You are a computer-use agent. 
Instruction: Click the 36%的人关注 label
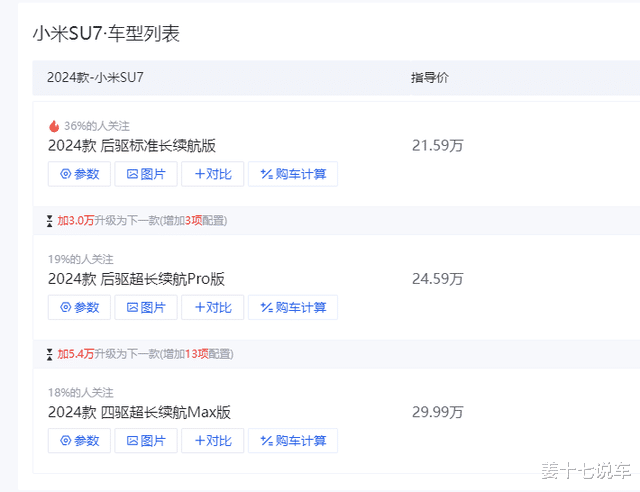tap(97, 126)
